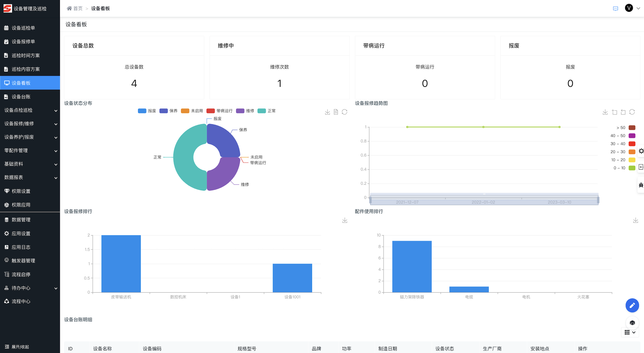This screenshot has height=353, width=644.
Task: Open 设备台账 in the sidebar
Action: 21,97
